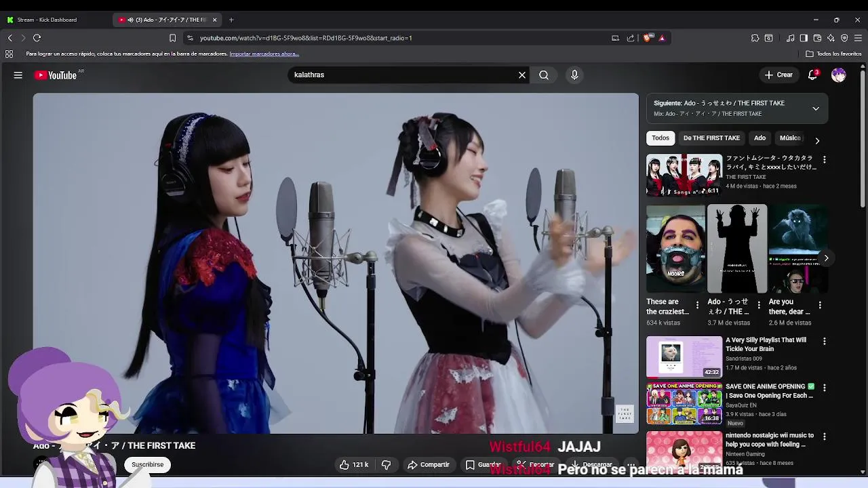Clear the search box with the X
Viewport: 868px width, 488px height.
(x=522, y=75)
